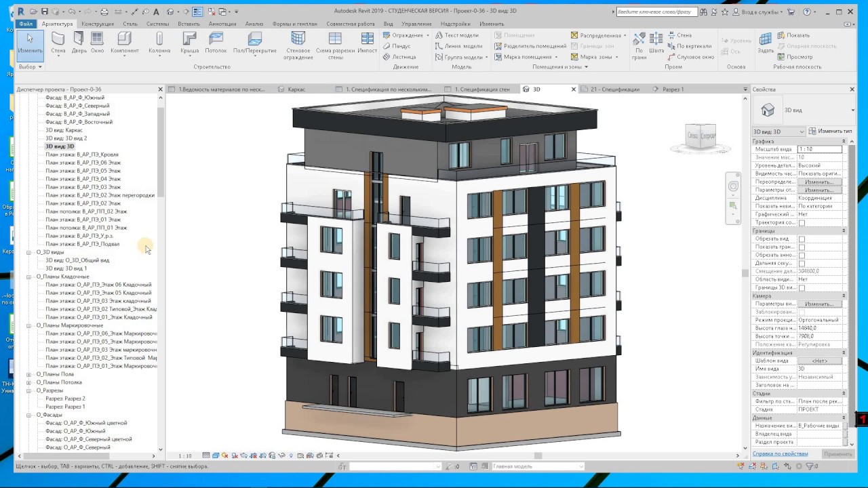The image size is (868, 488).
Task: Collapse the О_Планы Кладочные tree node
Action: click(29, 277)
